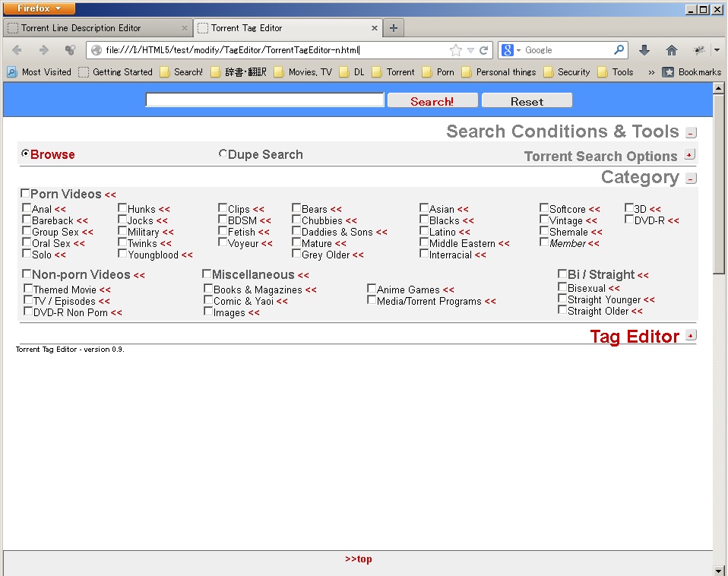Viewport: 728px width, 576px height.
Task: Tick the Anime Games checkbox
Action: 372,289
